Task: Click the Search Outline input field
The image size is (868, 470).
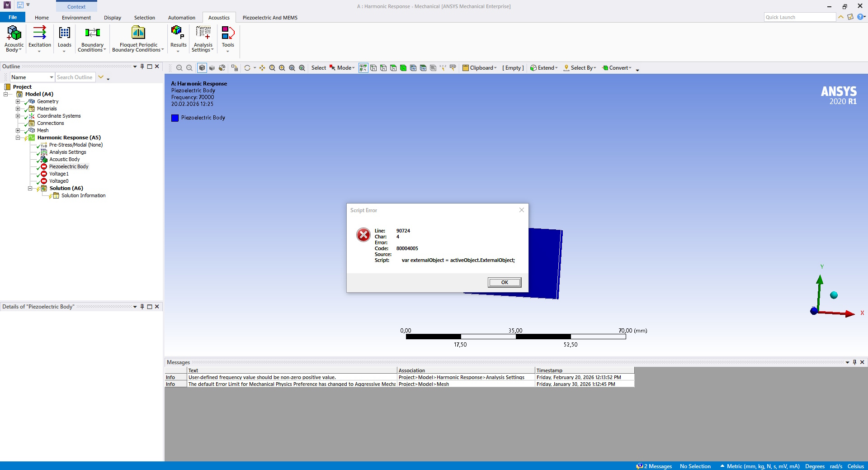Action: click(x=75, y=77)
